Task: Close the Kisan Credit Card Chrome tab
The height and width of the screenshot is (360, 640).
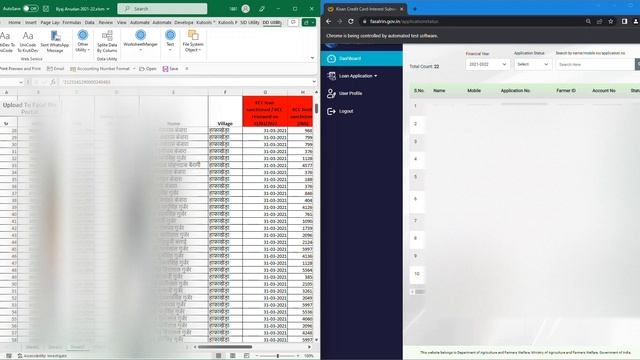Action: click(402, 9)
